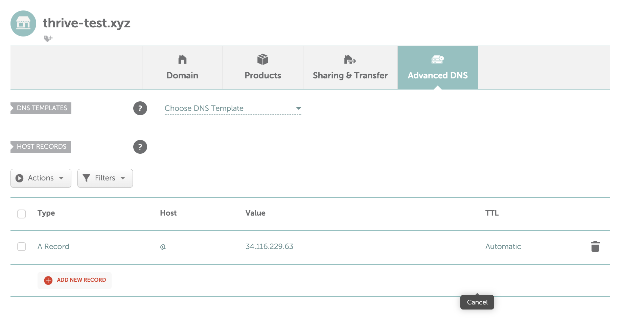This screenshot has height=321, width=644.
Task: Click the A Record type link
Action: (53, 246)
